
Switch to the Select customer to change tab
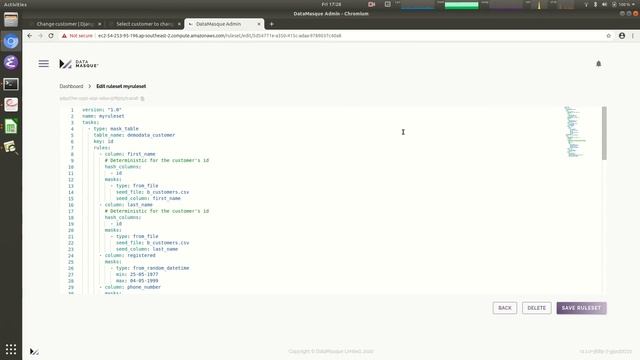click(144, 24)
